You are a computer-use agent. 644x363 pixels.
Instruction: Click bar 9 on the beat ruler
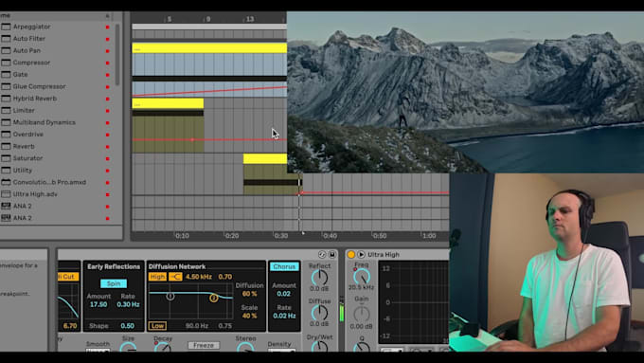pyautogui.click(x=207, y=19)
